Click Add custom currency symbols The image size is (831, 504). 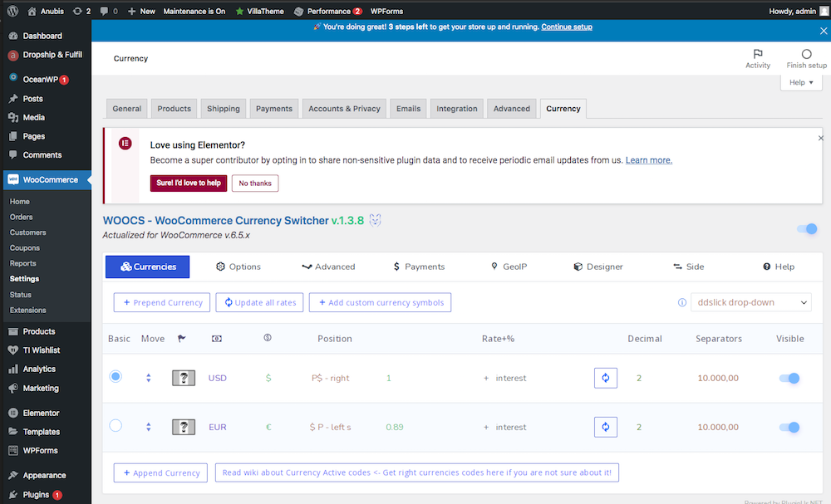[380, 302]
